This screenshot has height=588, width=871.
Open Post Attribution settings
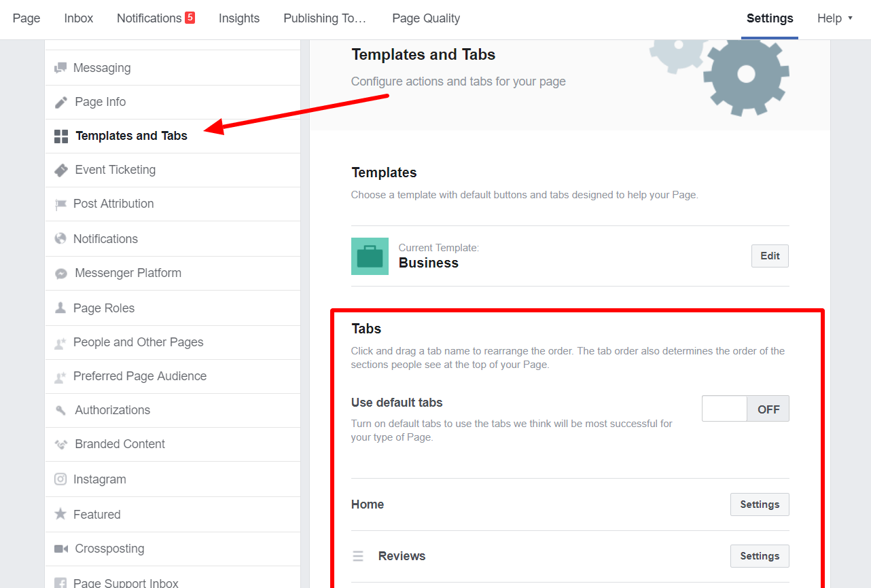pos(173,204)
